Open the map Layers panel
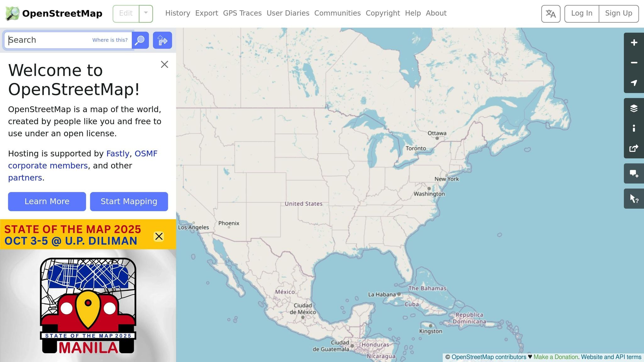This screenshot has width=644, height=362. (634, 108)
